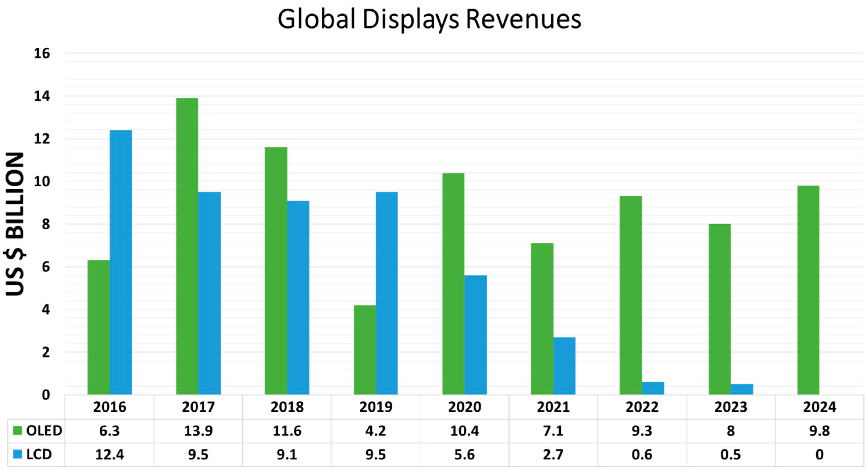Click the 2024 green OLED bar
The image size is (868, 473).
coord(808,290)
